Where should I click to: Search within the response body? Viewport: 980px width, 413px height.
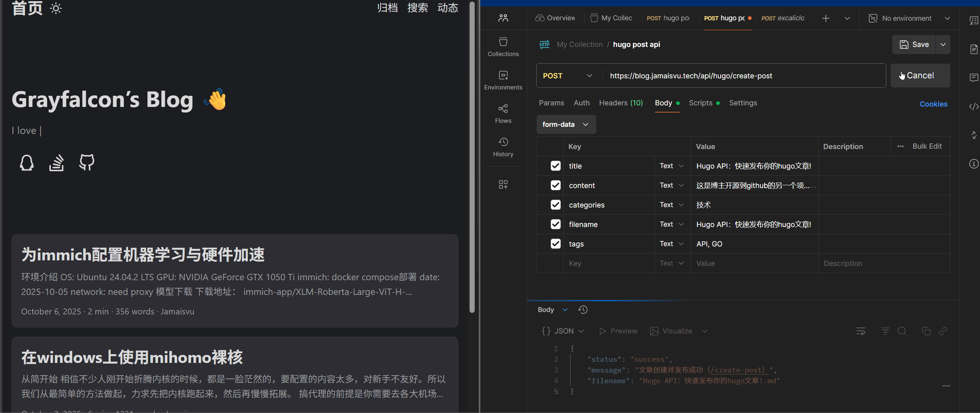902,331
